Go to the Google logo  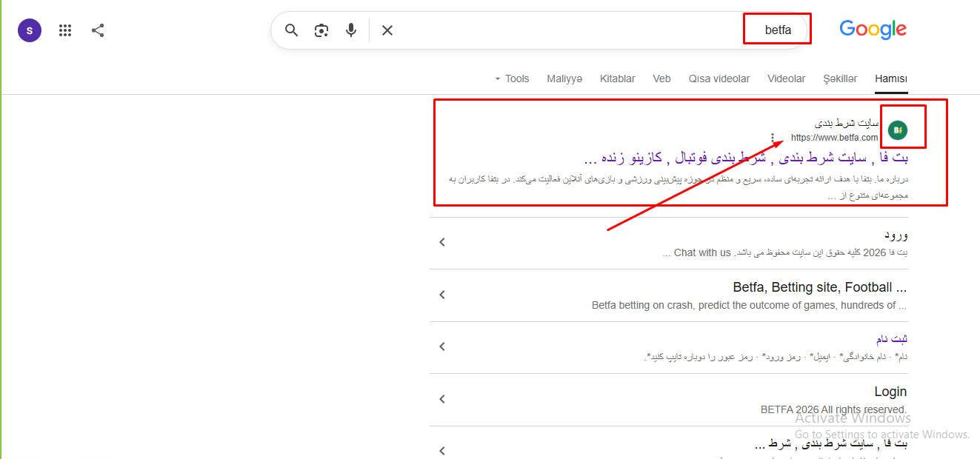(873, 30)
